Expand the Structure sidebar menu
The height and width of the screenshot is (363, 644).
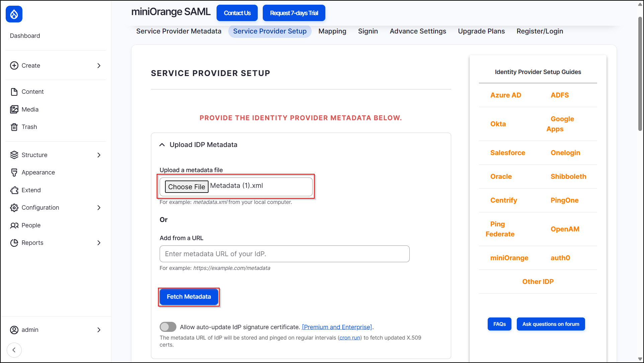point(99,155)
